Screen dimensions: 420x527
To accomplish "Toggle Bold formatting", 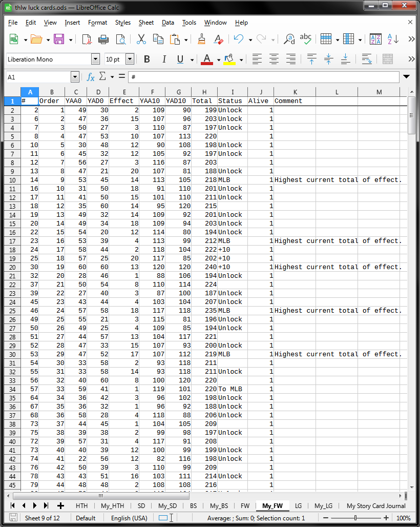I will (146, 59).
